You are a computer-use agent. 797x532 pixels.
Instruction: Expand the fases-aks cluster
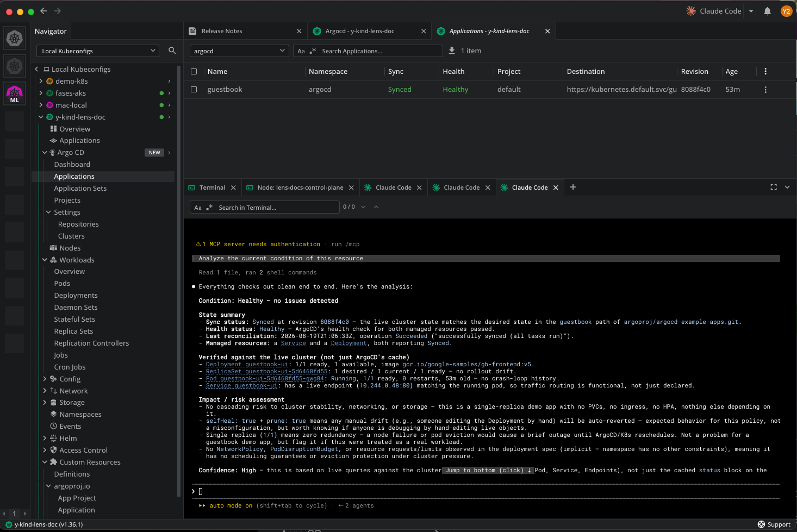(x=41, y=93)
